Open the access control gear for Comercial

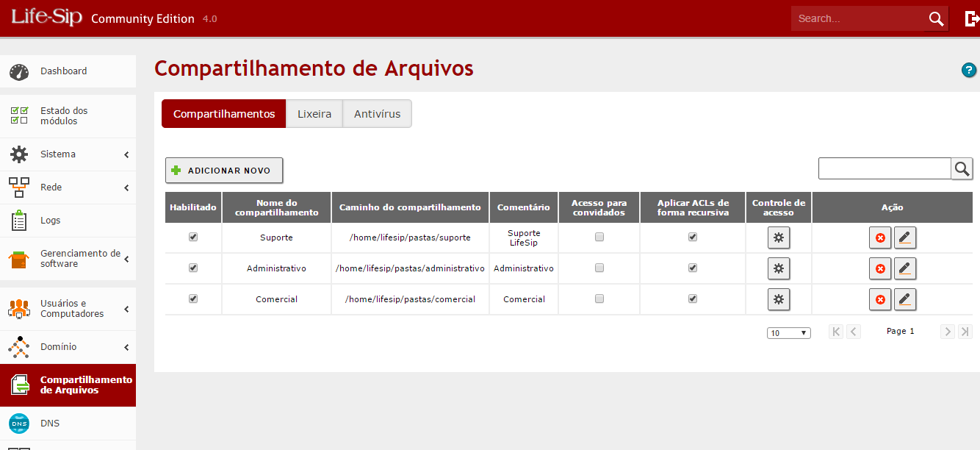coord(779,299)
